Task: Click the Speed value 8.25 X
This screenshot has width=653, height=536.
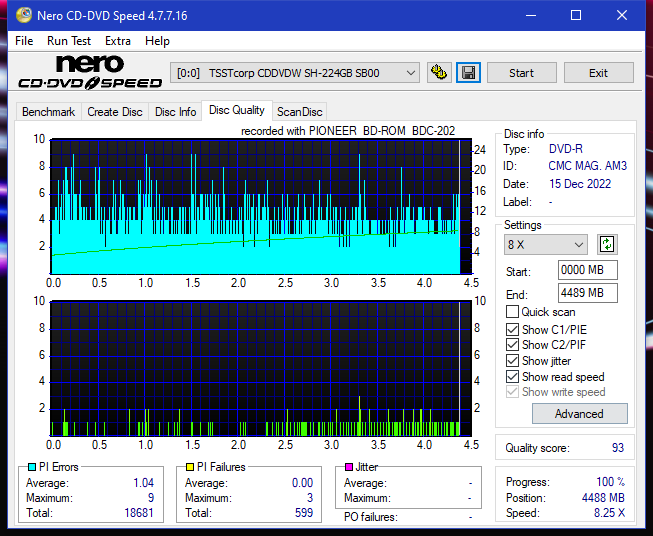Action: 609,513
